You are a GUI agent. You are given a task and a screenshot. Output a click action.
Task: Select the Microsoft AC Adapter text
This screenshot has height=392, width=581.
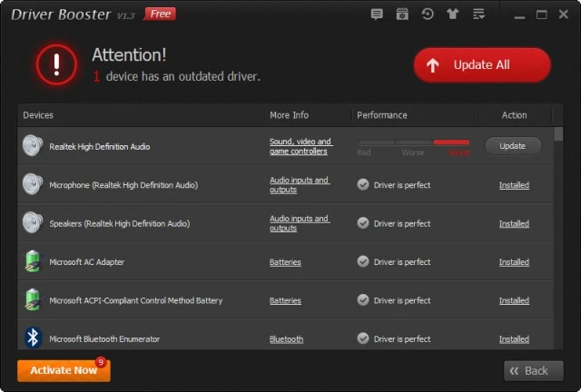pyautogui.click(x=87, y=262)
